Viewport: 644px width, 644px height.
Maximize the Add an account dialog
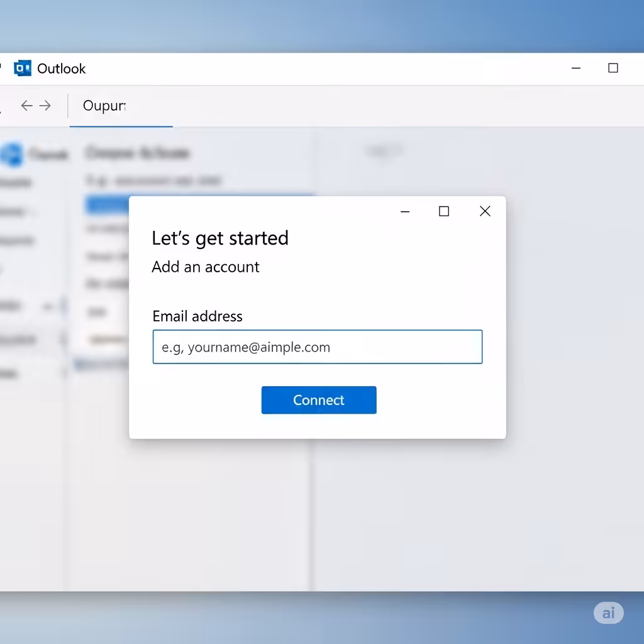click(x=443, y=211)
